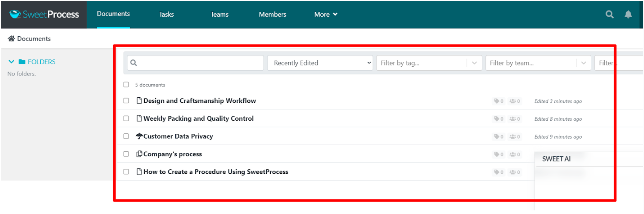Open Company's process document

(173, 154)
